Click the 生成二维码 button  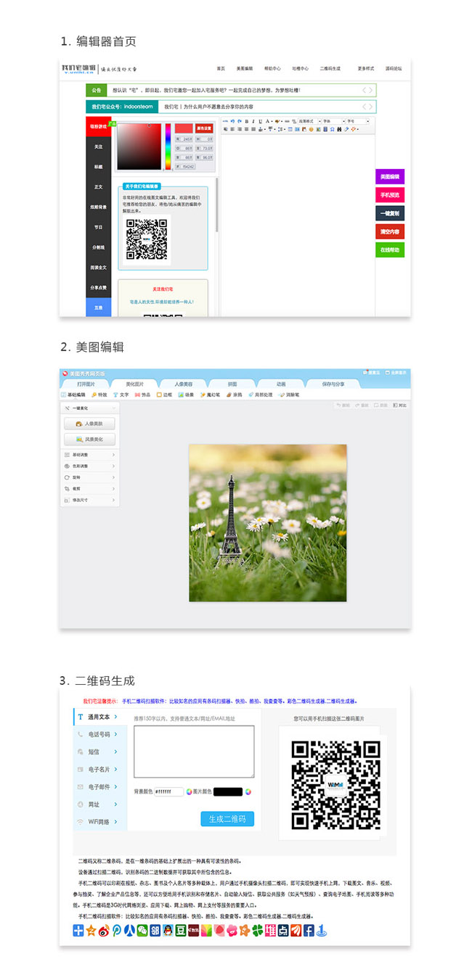[x=227, y=819]
